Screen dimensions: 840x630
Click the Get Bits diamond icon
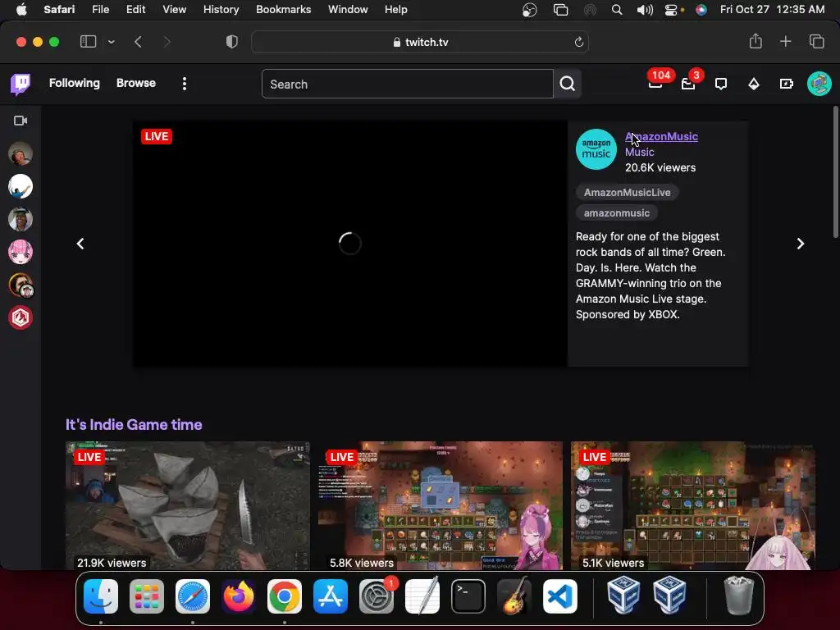tap(754, 84)
